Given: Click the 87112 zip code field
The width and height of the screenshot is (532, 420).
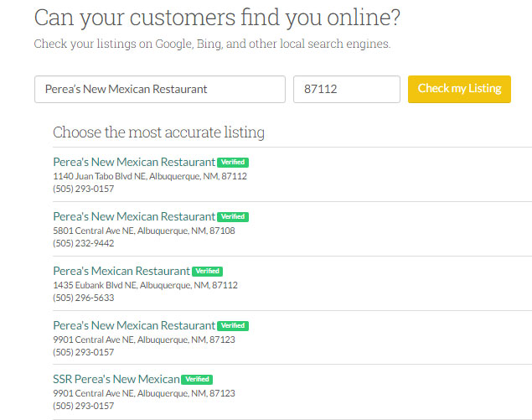Looking at the screenshot, I should tap(347, 90).
